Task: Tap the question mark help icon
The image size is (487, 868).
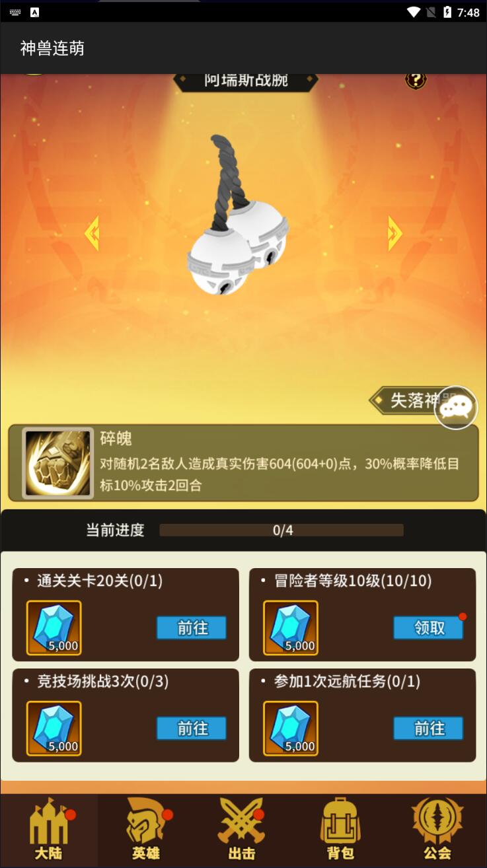Action: tap(416, 81)
